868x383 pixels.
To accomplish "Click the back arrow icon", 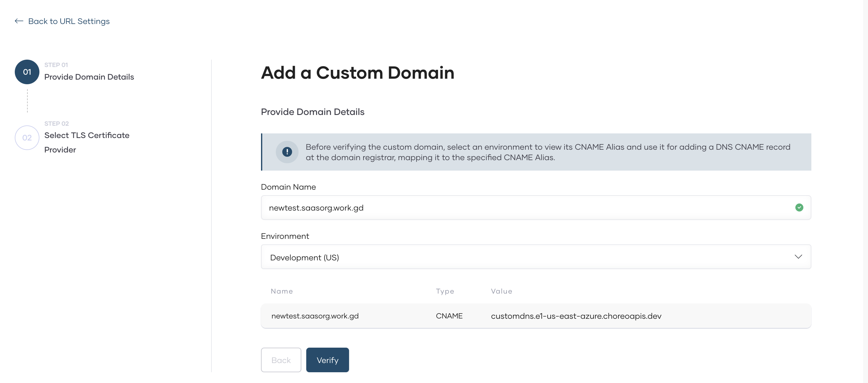I will pyautogui.click(x=19, y=21).
